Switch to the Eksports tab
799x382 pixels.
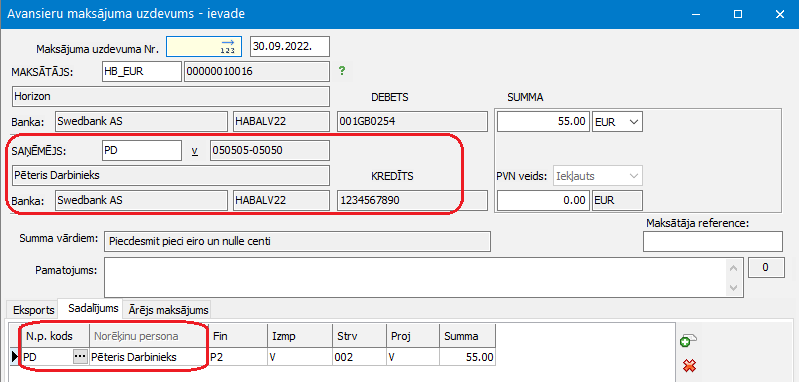(33, 310)
